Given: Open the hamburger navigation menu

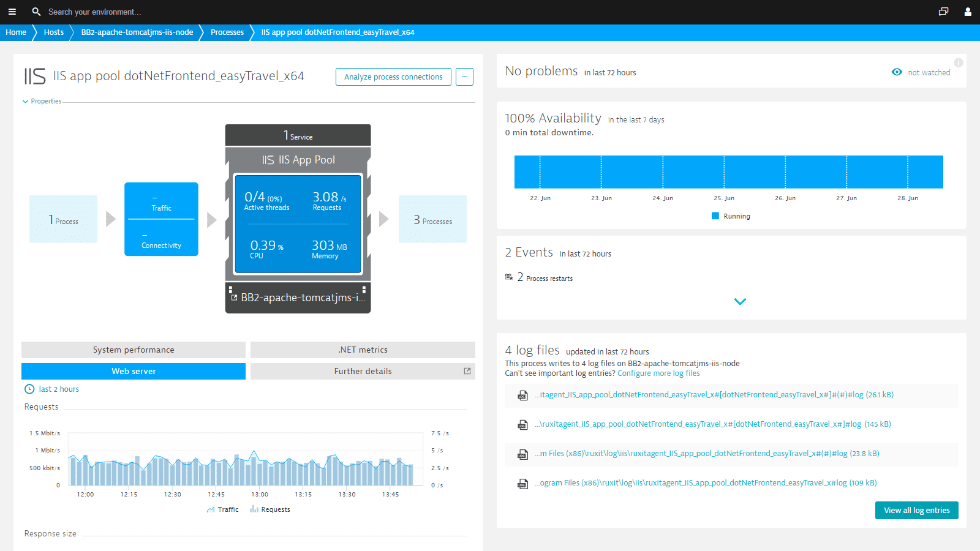Looking at the screenshot, I should pyautogui.click(x=12, y=12).
